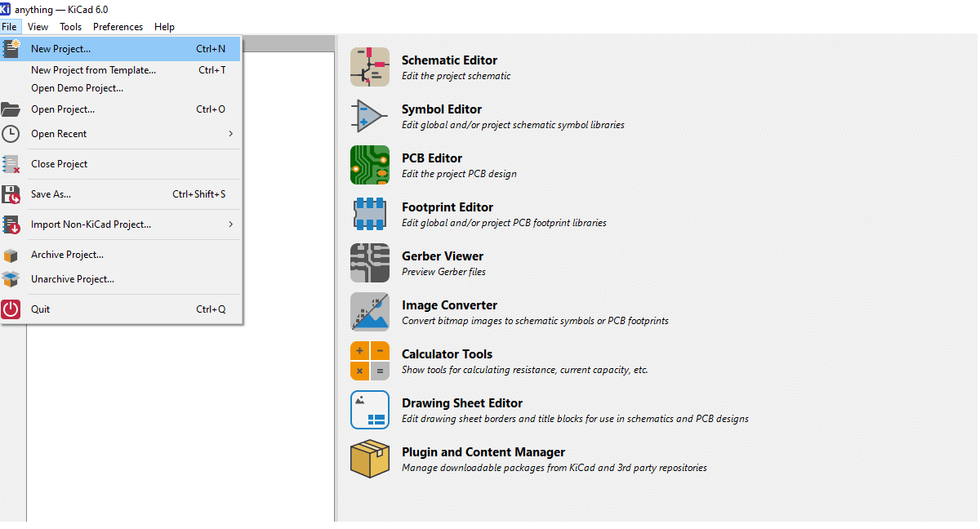
Task: Click the Schematic Editor title text
Action: 449,60
